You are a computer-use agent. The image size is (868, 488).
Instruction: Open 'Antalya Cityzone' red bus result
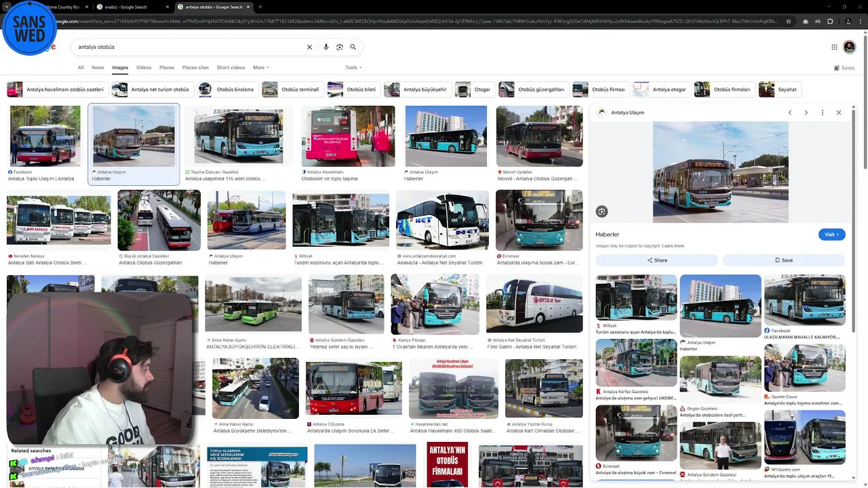pyautogui.click(x=354, y=388)
